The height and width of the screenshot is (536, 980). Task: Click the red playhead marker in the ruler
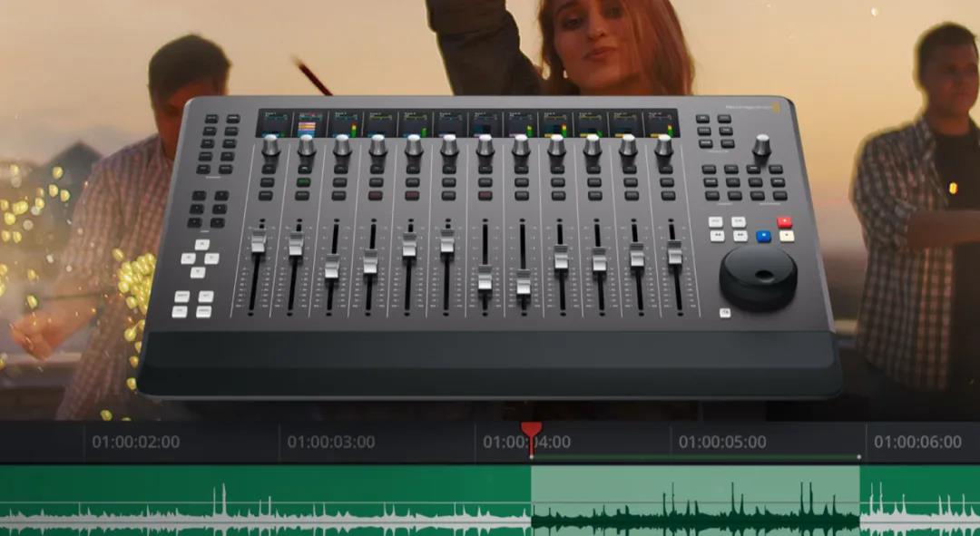coord(531,432)
